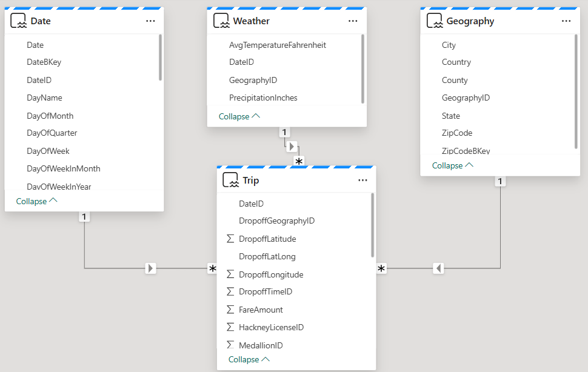
Task: Open the Trip table options menu
Action: click(x=362, y=180)
